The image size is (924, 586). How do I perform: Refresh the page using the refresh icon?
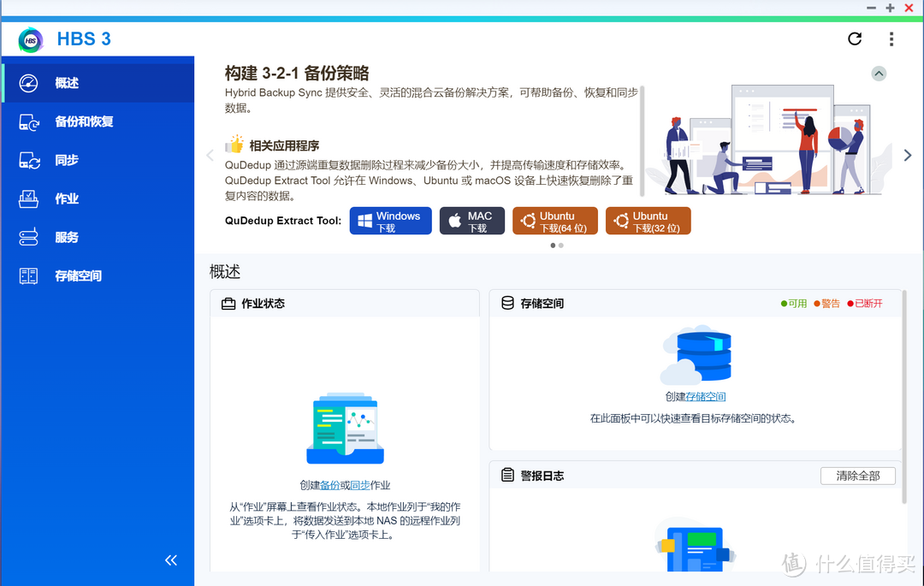(854, 38)
